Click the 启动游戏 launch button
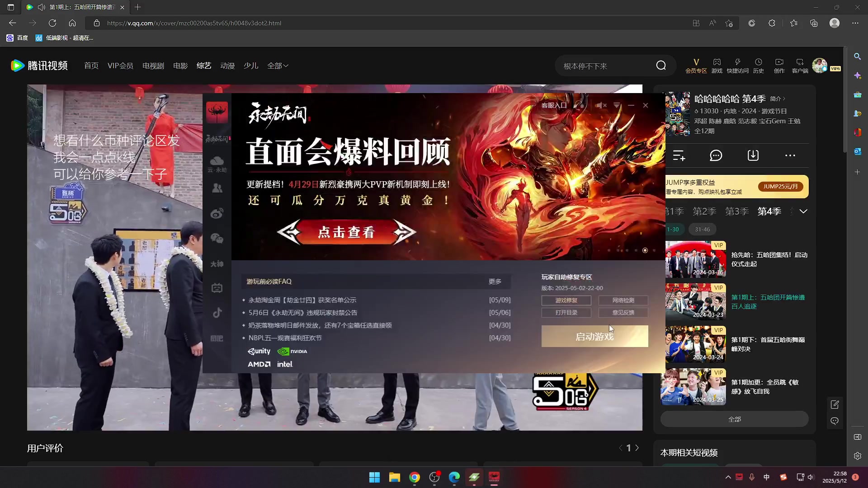This screenshot has width=868, height=488. [594, 337]
